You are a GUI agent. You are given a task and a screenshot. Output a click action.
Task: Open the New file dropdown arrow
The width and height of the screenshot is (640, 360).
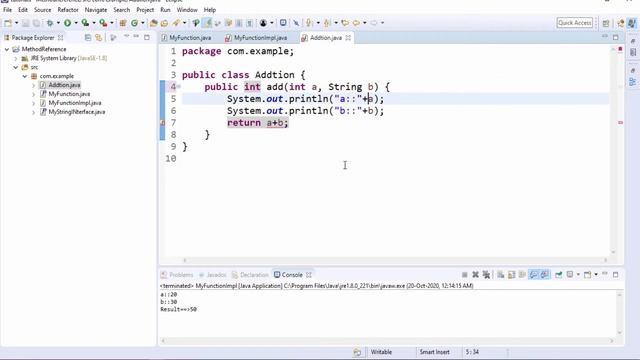tap(16, 23)
